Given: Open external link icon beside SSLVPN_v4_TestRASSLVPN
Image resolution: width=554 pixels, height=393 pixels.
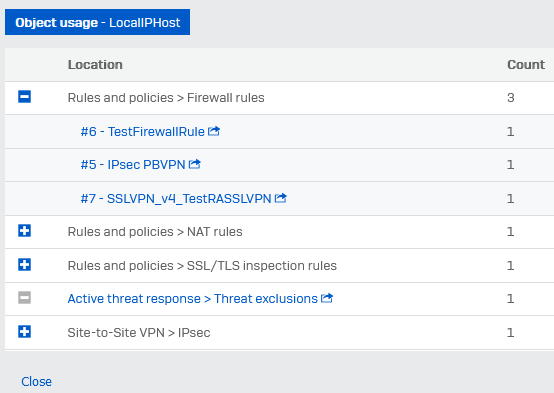Looking at the screenshot, I should coord(281,198).
